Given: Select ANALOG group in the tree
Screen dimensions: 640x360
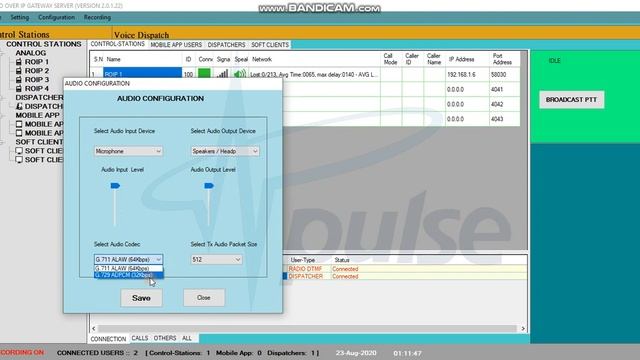Looking at the screenshot, I should pos(31,53).
